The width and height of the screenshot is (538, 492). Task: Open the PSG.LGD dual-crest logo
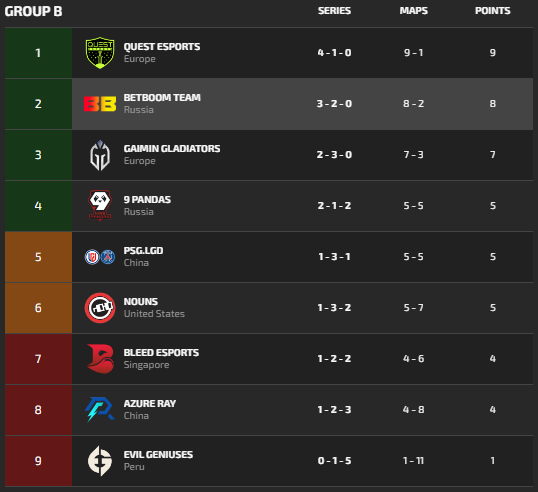100,257
